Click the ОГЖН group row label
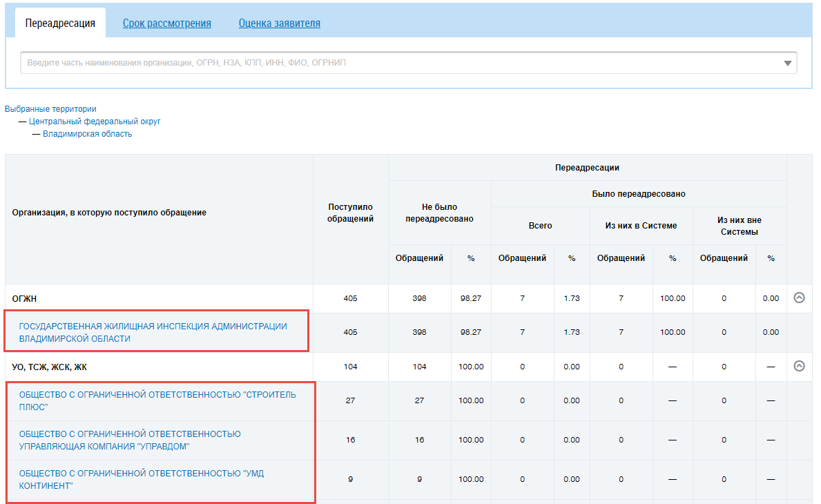This screenshot has height=504, width=821. pos(26,298)
